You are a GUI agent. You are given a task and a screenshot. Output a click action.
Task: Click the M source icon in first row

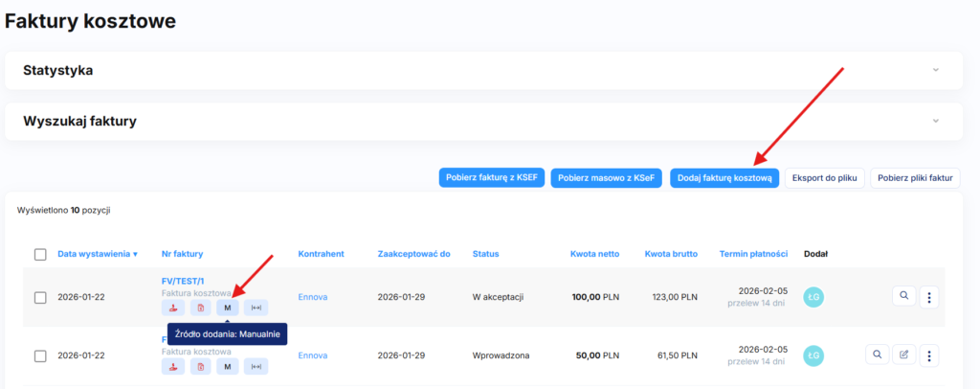pyautogui.click(x=228, y=308)
